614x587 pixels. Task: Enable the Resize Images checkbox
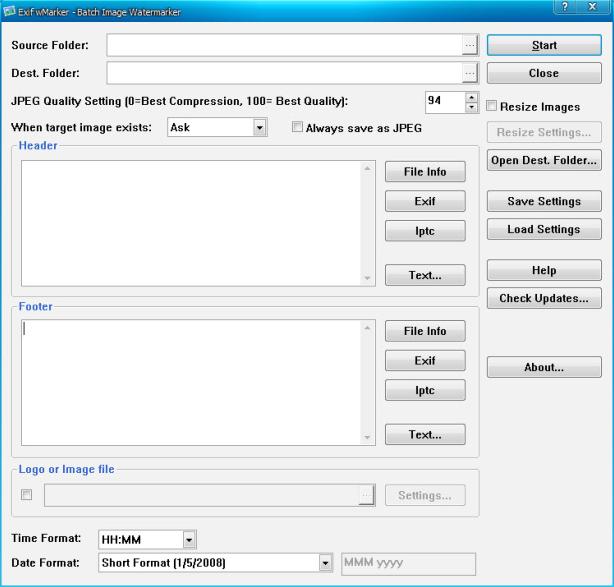[x=492, y=106]
